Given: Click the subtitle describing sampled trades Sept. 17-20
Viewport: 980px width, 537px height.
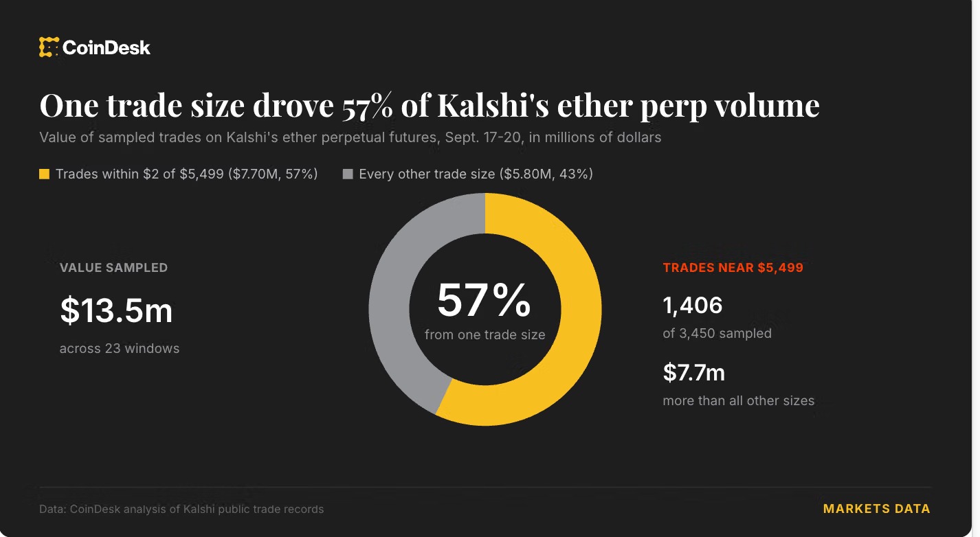Looking at the screenshot, I should point(350,137).
